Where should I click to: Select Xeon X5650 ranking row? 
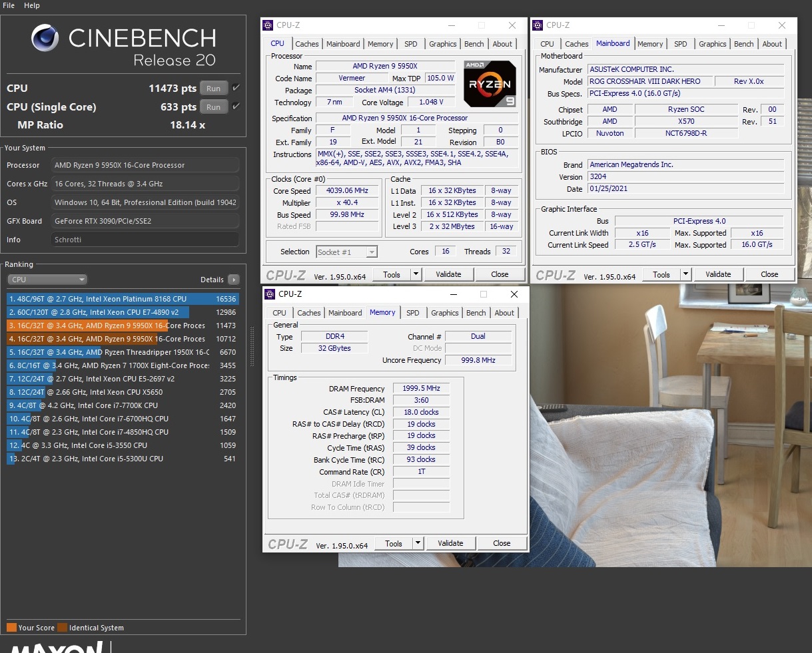point(123,392)
